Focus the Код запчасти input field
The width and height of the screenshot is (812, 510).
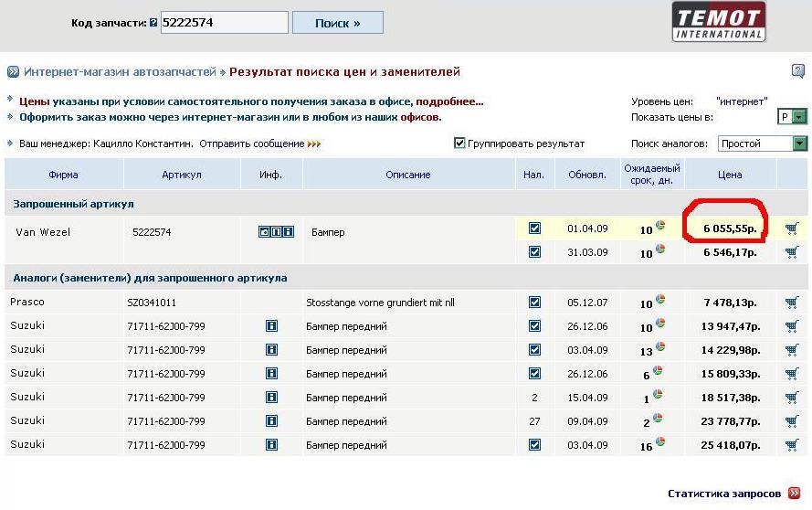pos(224,22)
